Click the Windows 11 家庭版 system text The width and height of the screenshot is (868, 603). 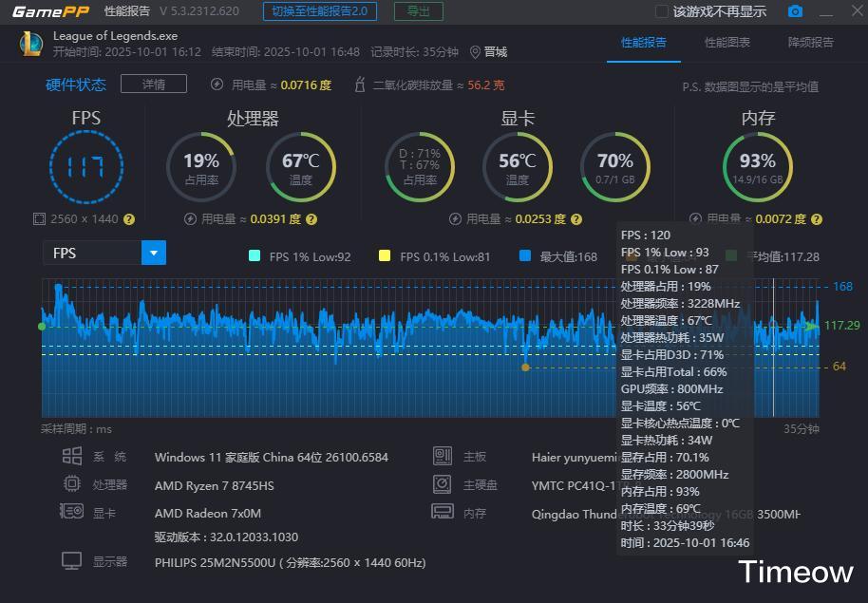[x=272, y=458]
